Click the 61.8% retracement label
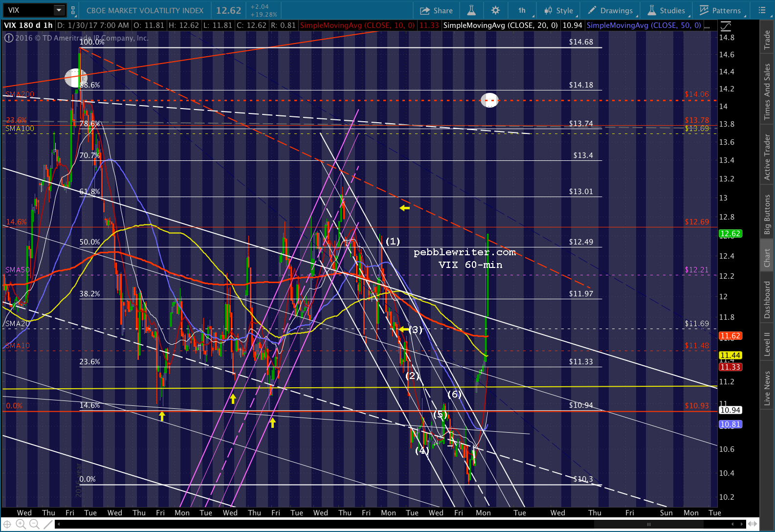775x532 pixels. pyautogui.click(x=89, y=192)
